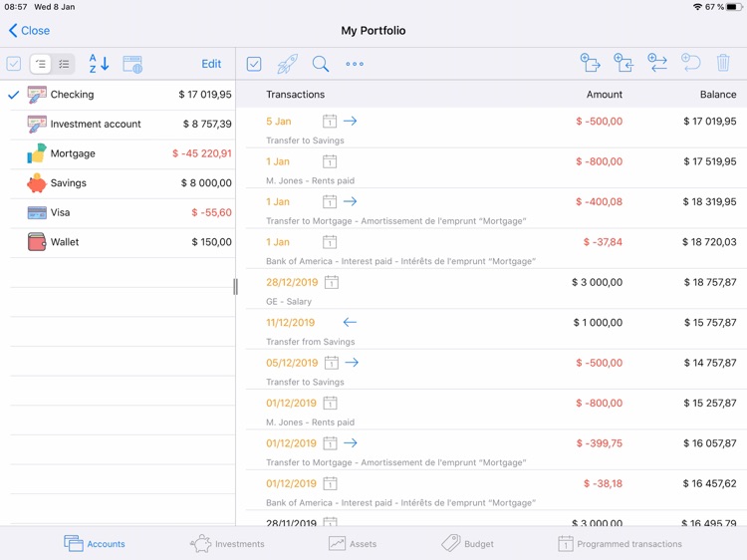Check the battery status indicator
The image size is (747, 560).
point(734,7)
